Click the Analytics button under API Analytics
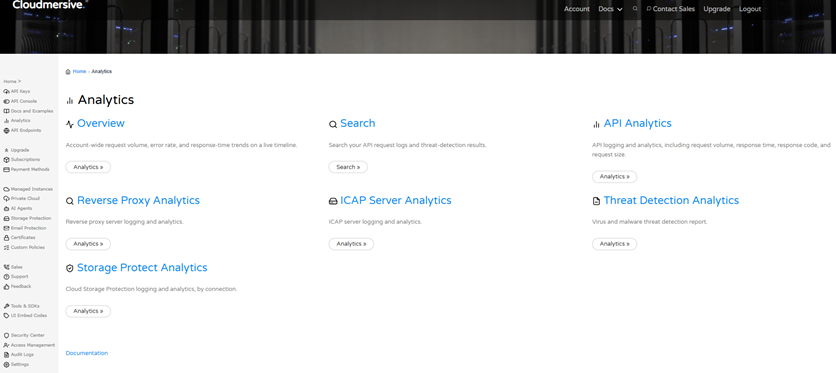This screenshot has width=836, height=373. point(614,176)
